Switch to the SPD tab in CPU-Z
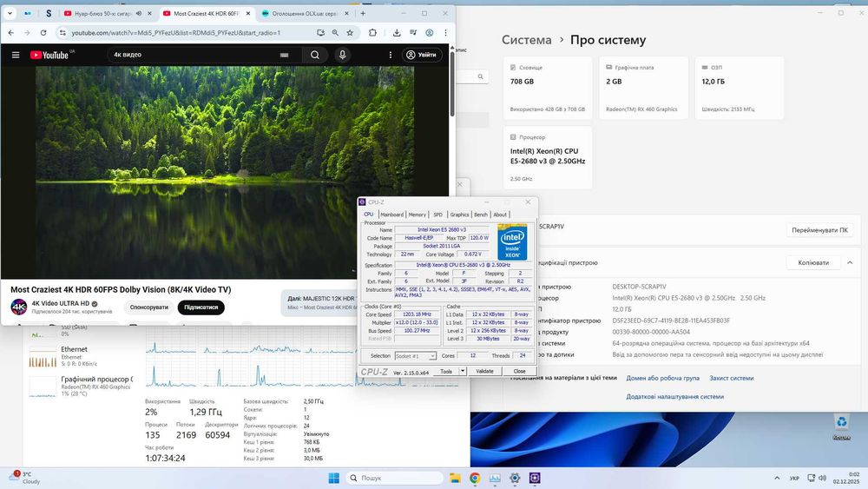 pyautogui.click(x=437, y=215)
